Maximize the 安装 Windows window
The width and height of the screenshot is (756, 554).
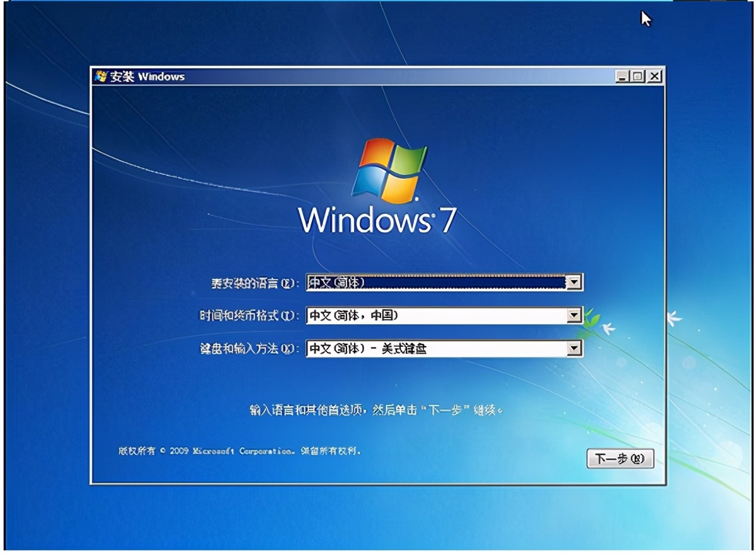click(x=639, y=77)
